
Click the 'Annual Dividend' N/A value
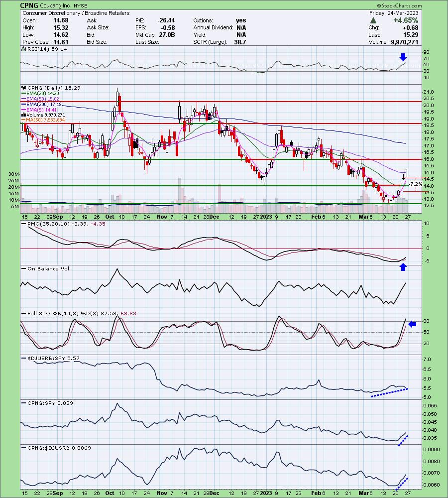(x=241, y=27)
